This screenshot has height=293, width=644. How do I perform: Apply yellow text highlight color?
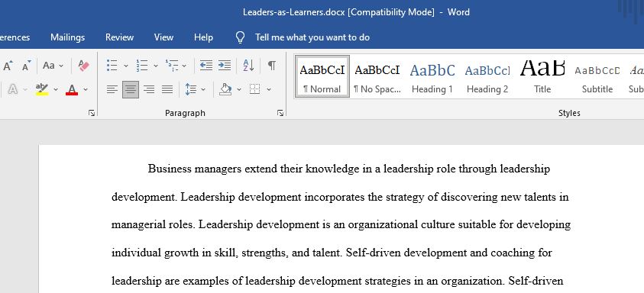click(x=42, y=89)
